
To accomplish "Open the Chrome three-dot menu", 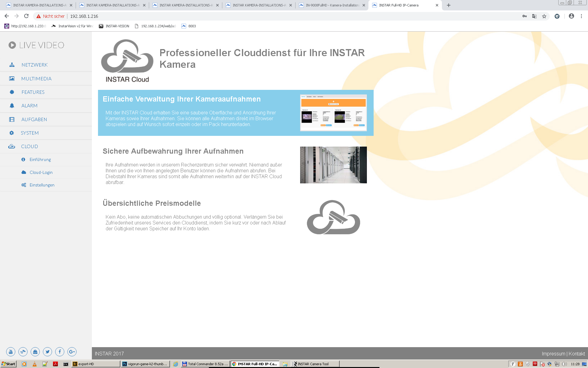I will coord(581,16).
